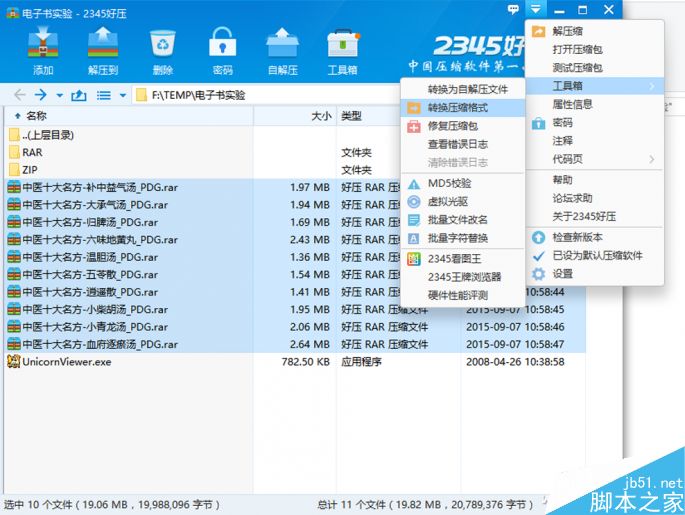
Task: Toggle 已设为默认压缩软件 check item
Action: pos(595,256)
